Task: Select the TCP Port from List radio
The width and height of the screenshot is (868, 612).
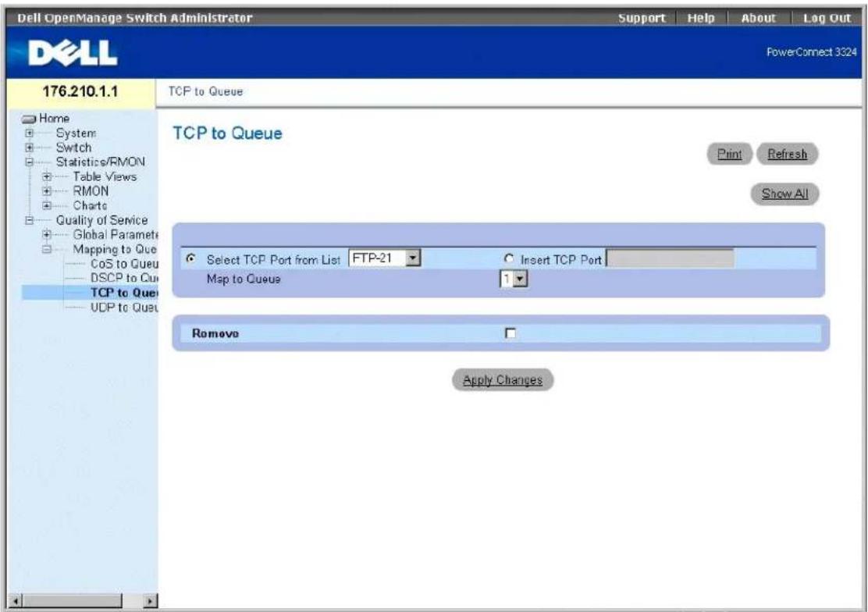Action: pyautogui.click(x=191, y=258)
